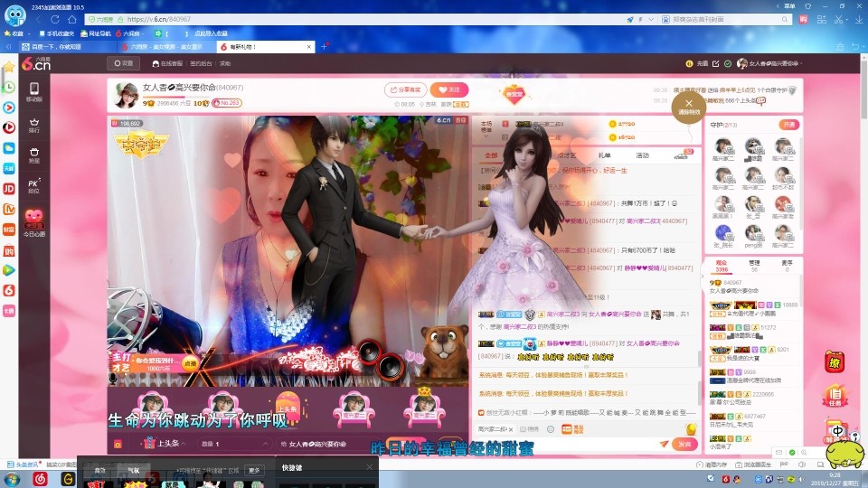Open the 网址导航 bookmark
Image resolution: width=868 pixels, height=488 pixels.
[96, 33]
